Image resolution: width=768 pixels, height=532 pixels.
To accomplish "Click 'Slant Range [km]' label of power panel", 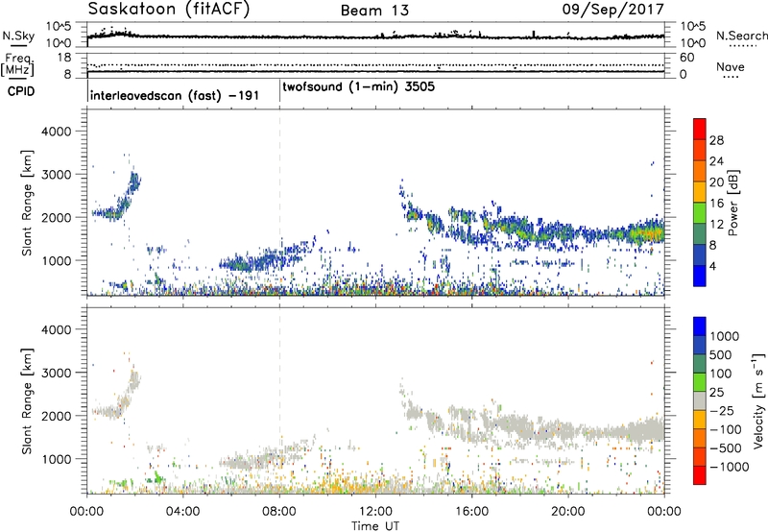I will (x=27, y=203).
